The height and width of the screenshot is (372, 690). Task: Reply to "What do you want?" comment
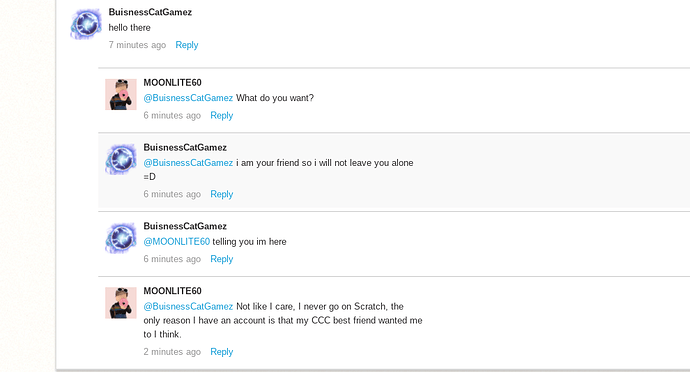221,115
